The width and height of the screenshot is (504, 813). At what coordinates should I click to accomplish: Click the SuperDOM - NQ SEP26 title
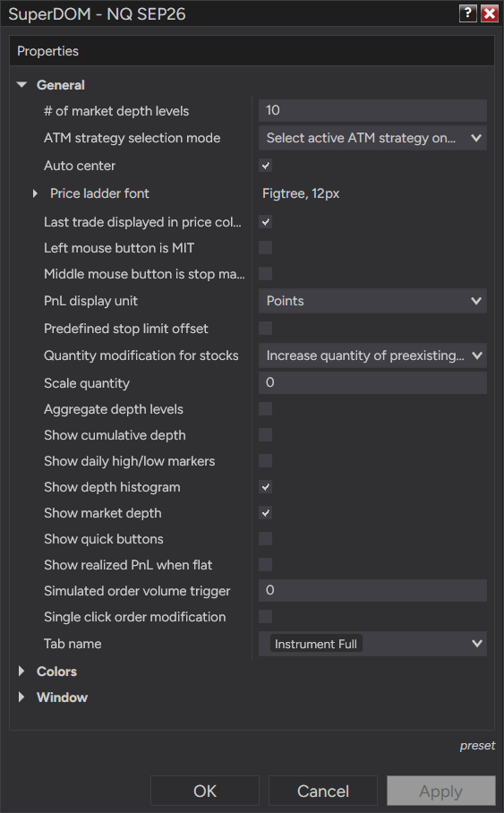97,13
